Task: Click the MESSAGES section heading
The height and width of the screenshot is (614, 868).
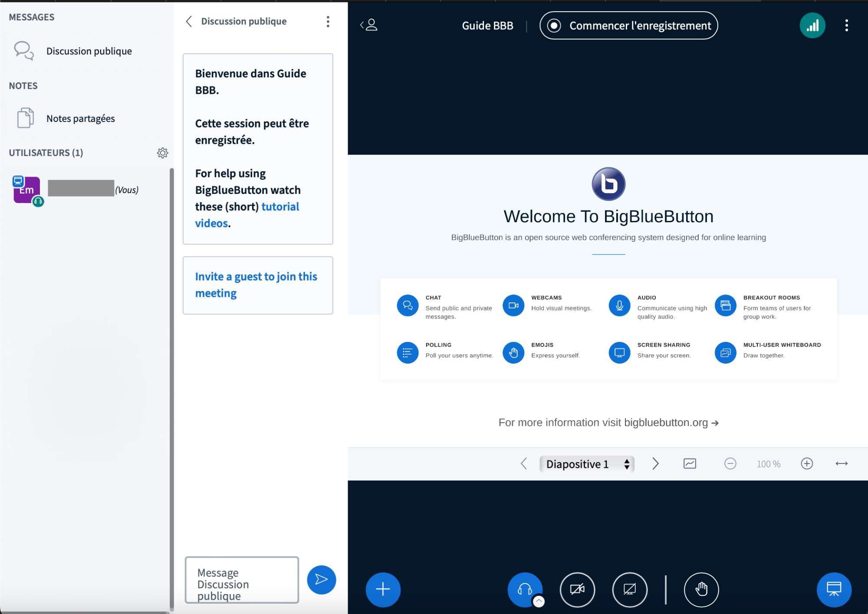Action: click(32, 17)
